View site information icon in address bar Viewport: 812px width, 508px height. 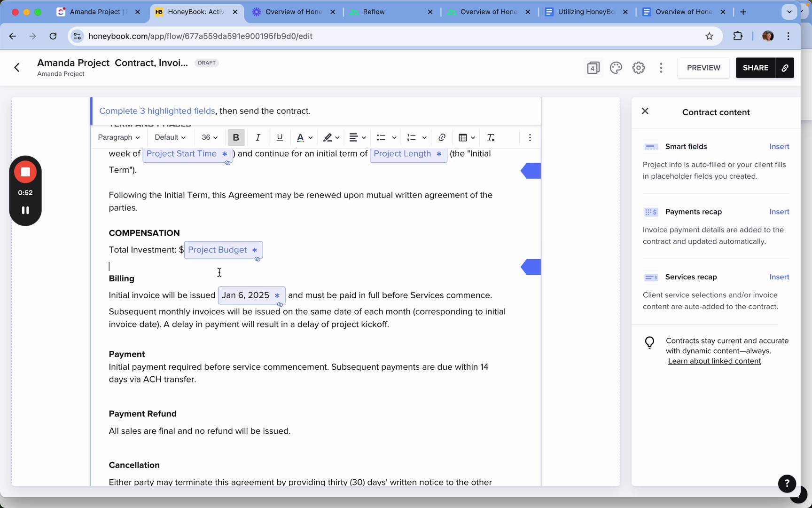click(x=77, y=36)
